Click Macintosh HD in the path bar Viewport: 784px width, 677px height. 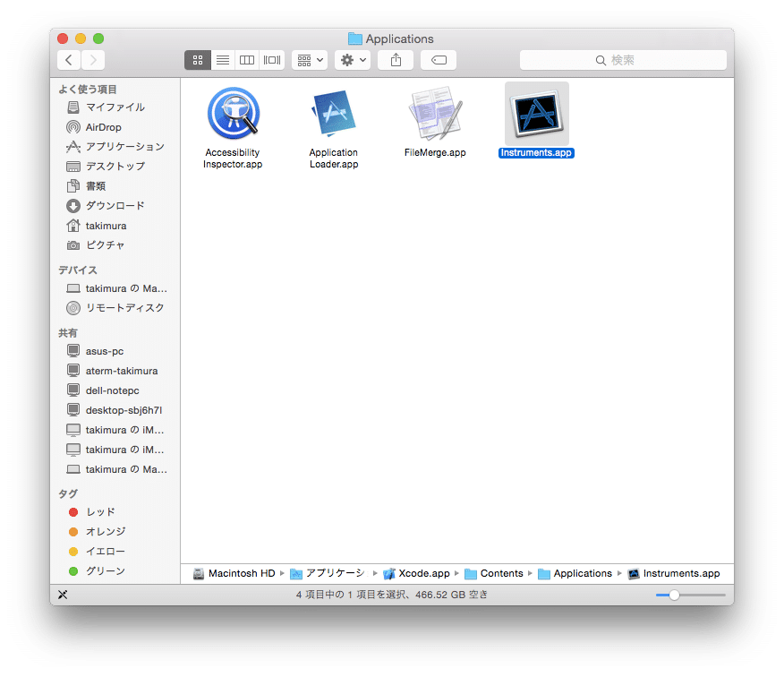click(234, 573)
